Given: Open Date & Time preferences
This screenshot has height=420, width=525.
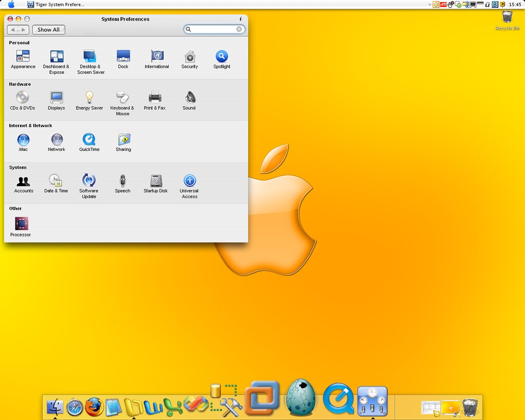Looking at the screenshot, I should click(x=56, y=184).
